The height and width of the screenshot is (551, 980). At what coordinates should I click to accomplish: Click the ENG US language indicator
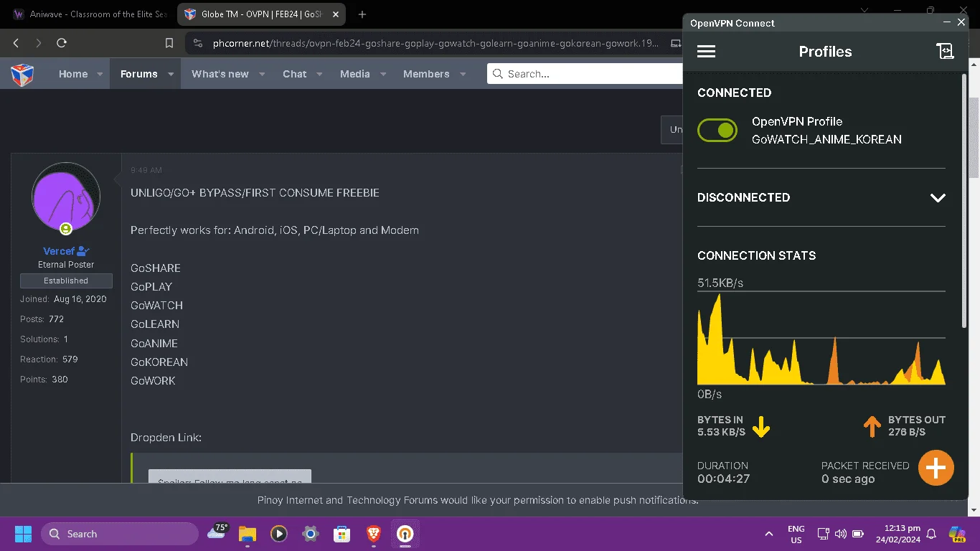(796, 534)
